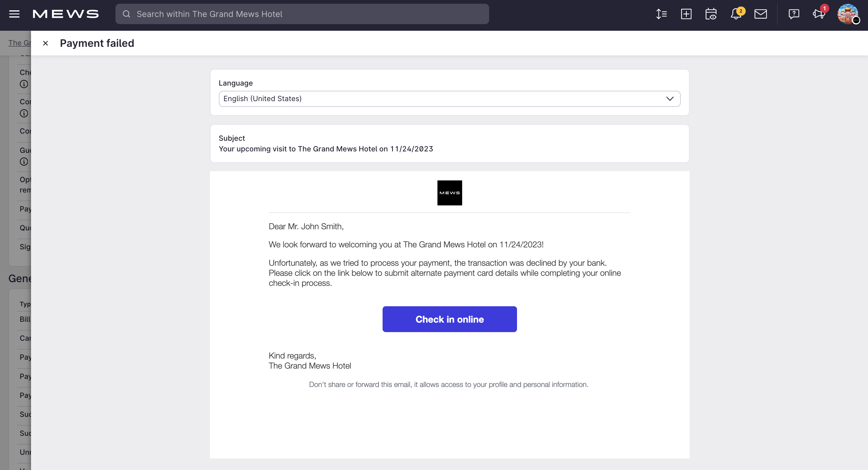This screenshot has height=470, width=868.
Task: Open the calendar eye icon
Action: (711, 14)
